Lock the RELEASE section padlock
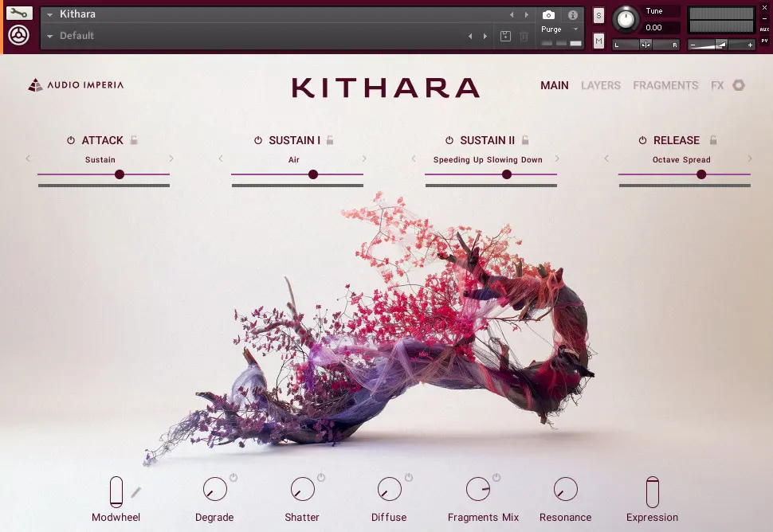Screen dimensions: 773x532 [713, 140]
